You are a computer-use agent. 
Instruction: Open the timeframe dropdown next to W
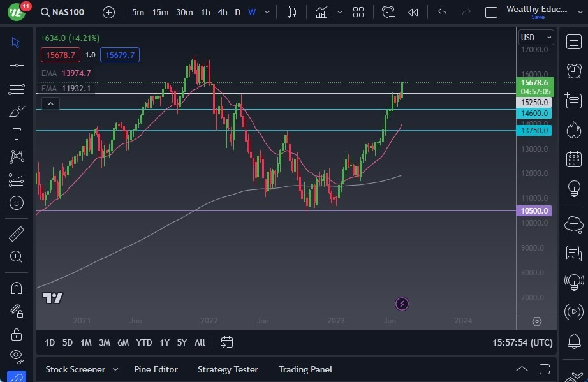pyautogui.click(x=267, y=12)
